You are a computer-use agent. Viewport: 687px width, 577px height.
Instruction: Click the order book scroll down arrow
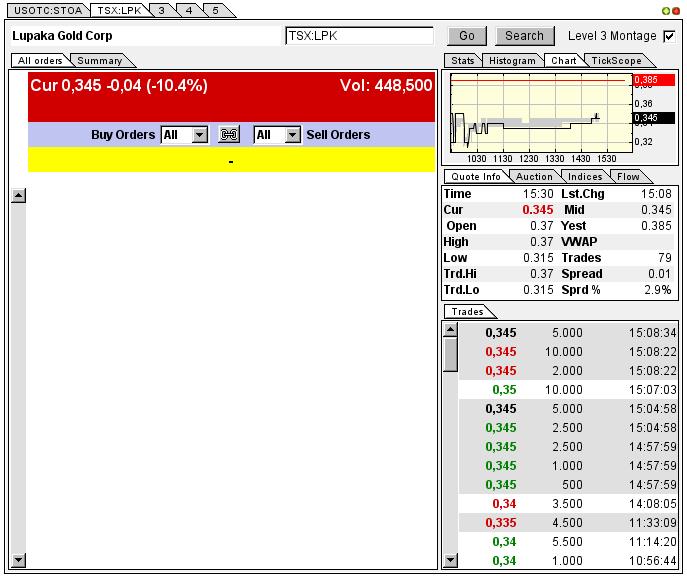tap(18, 560)
